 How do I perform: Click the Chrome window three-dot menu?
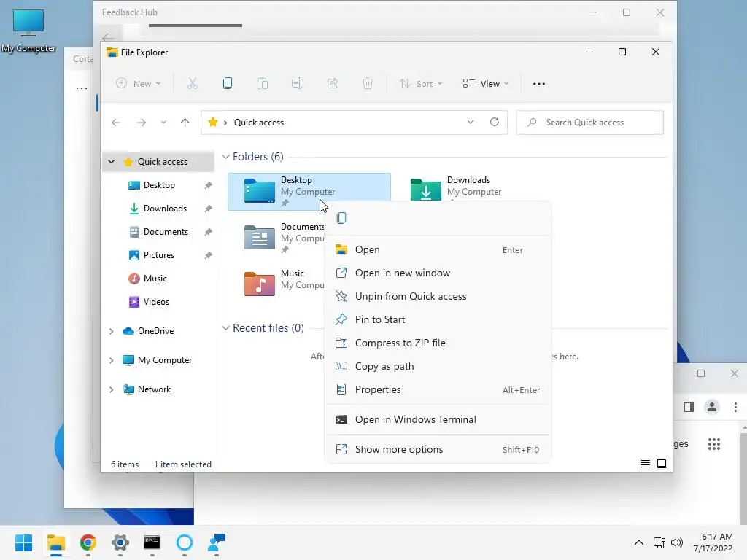tap(735, 407)
